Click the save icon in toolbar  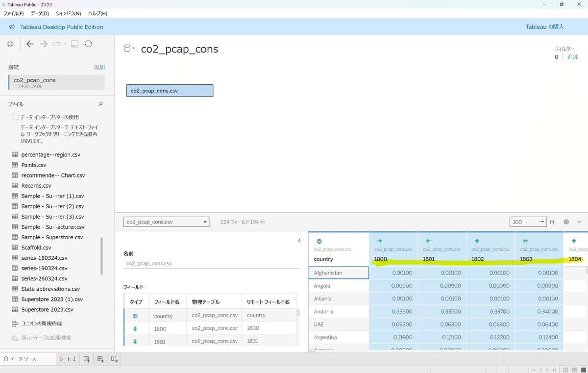(75, 44)
